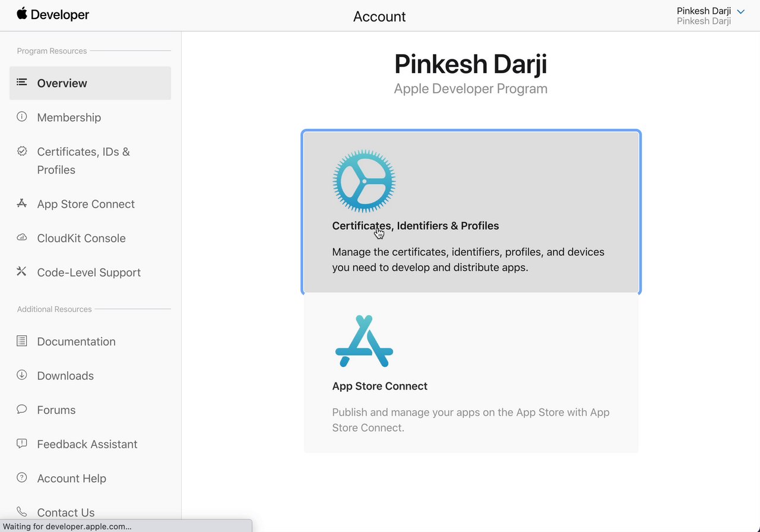Visit the Forums link
The height and width of the screenshot is (532, 760).
pos(56,410)
